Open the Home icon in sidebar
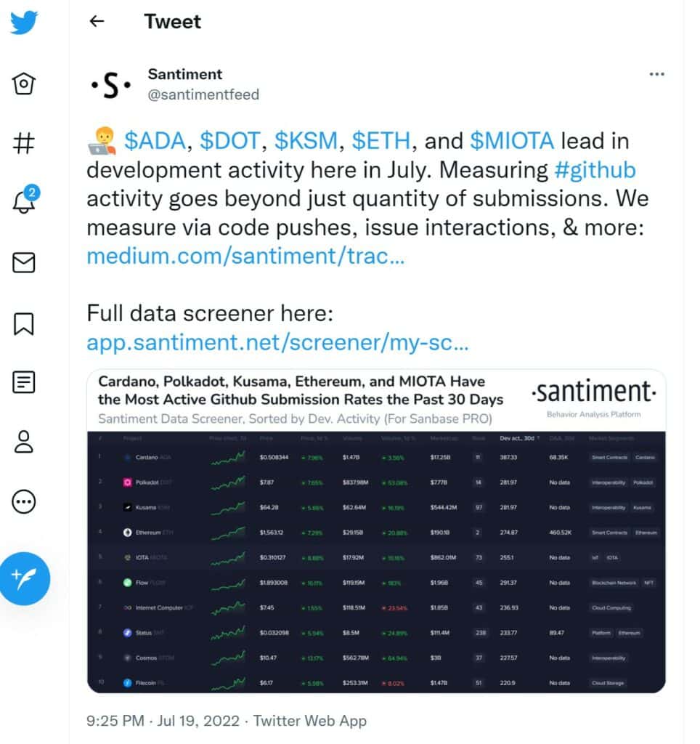 (x=24, y=84)
